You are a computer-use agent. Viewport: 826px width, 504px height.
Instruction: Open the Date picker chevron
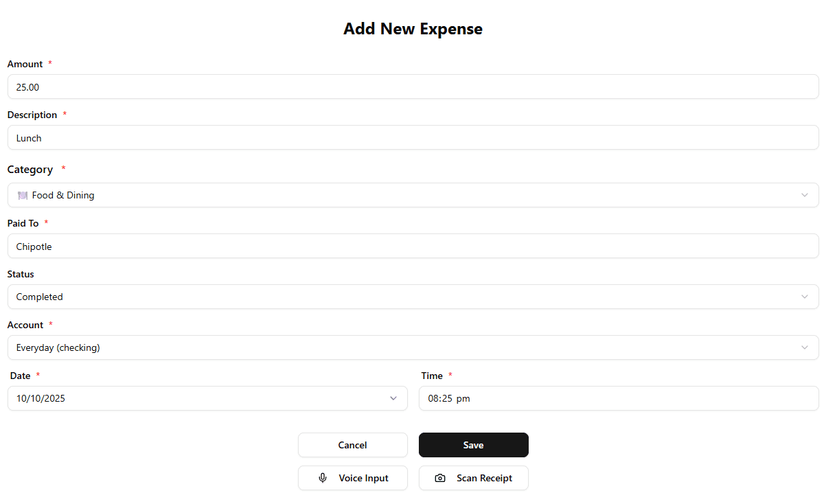pyautogui.click(x=393, y=398)
